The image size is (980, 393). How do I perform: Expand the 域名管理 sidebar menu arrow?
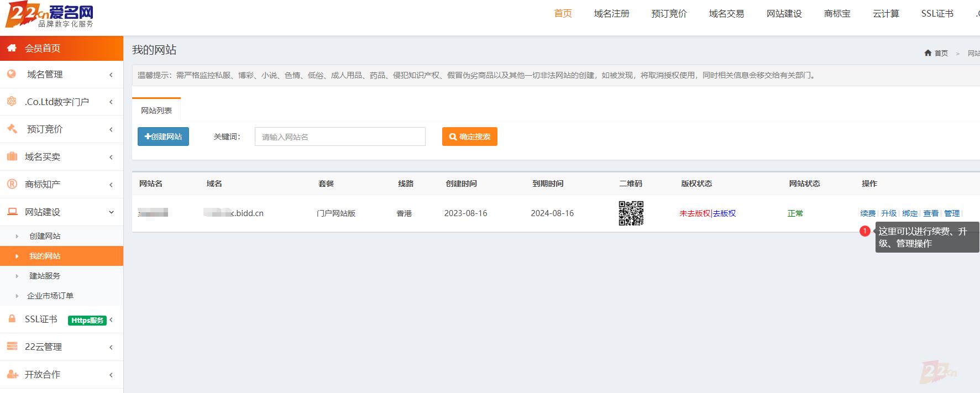click(x=111, y=75)
